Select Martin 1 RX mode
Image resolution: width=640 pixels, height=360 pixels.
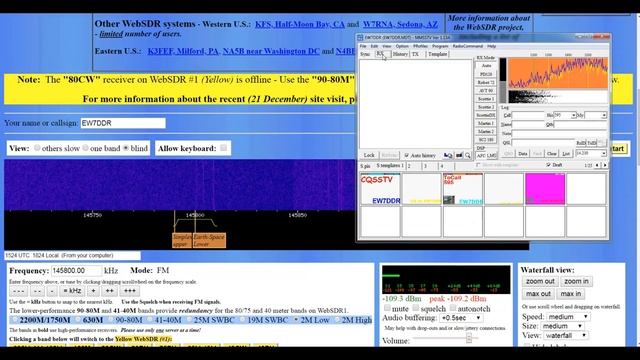coord(486,123)
